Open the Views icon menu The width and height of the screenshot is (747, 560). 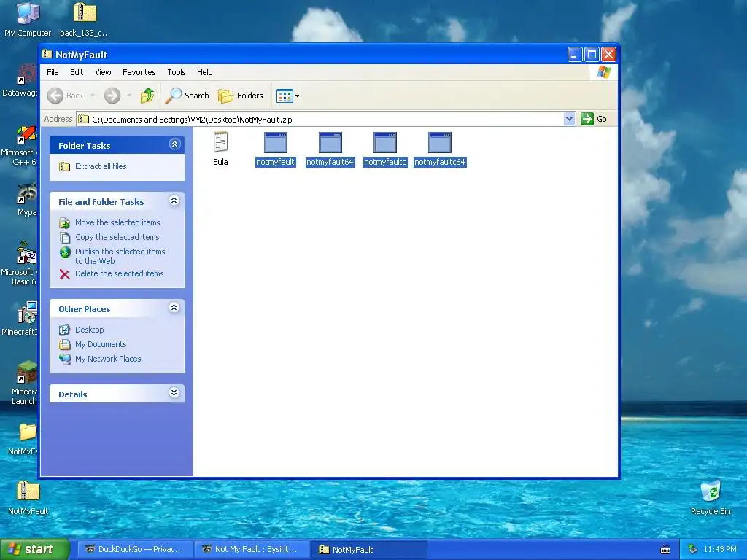287,96
